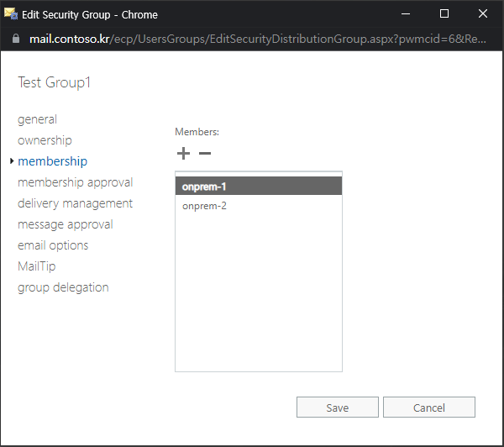Add a member with the plus icon

pos(183,153)
